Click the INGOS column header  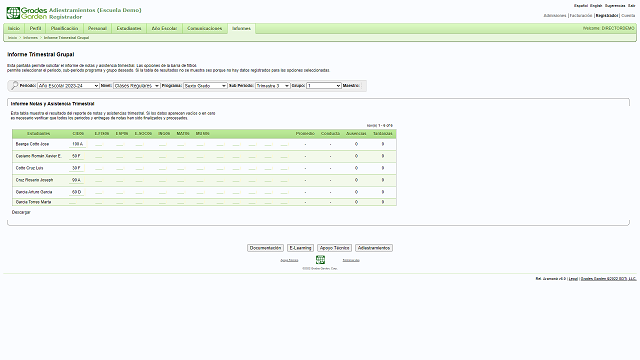[x=164, y=133]
